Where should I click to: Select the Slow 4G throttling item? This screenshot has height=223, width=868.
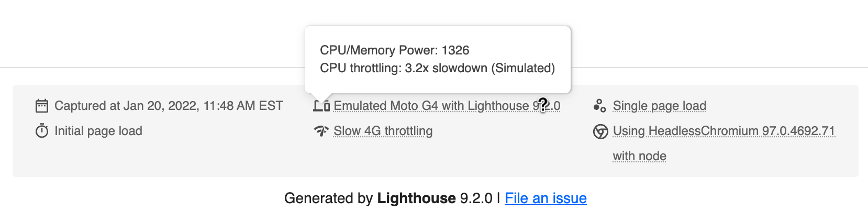[383, 131]
